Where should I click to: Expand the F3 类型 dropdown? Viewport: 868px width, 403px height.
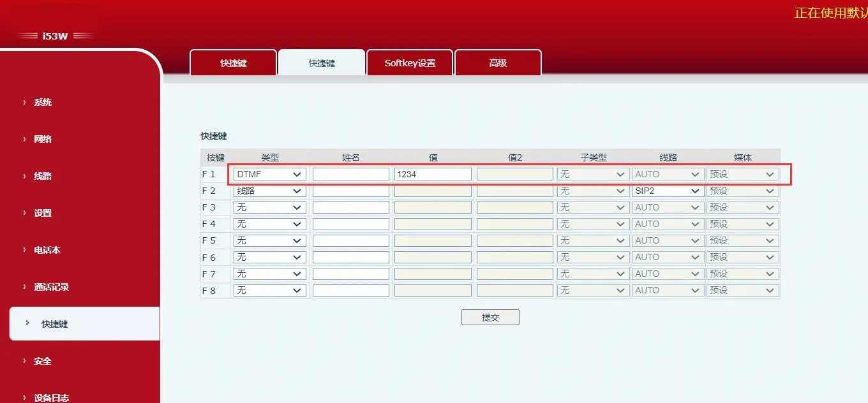click(x=269, y=207)
